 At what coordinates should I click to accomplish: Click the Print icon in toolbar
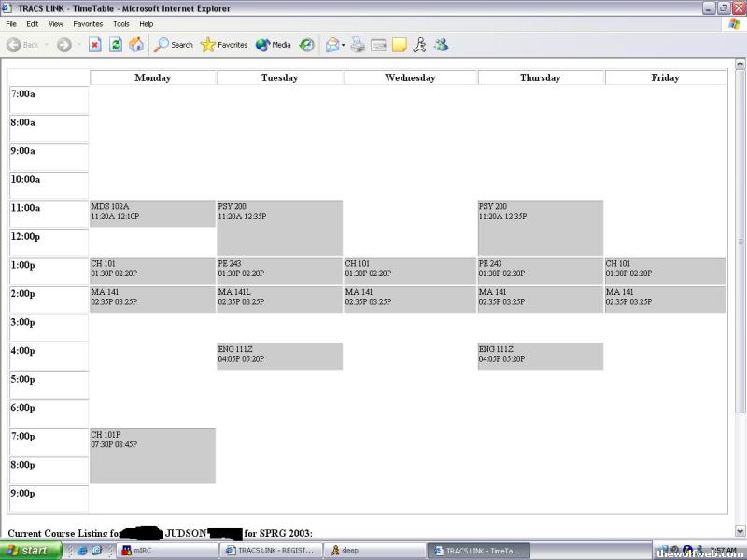[358, 45]
